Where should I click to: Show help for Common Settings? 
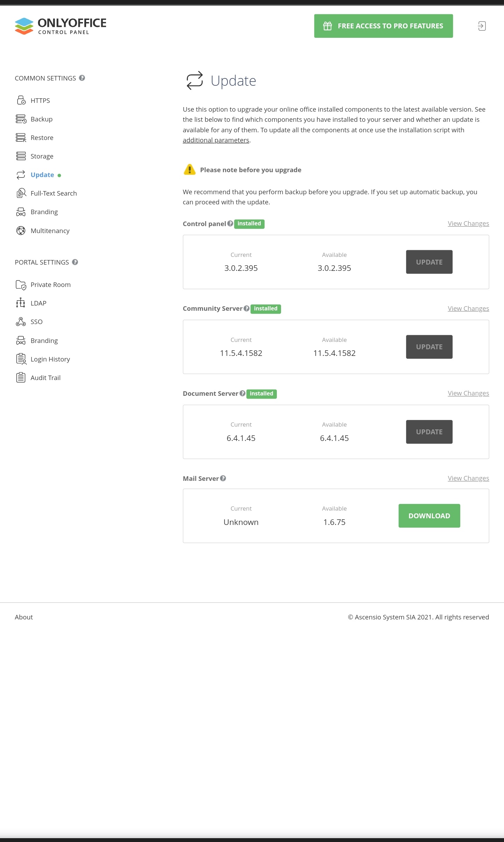pyautogui.click(x=82, y=78)
